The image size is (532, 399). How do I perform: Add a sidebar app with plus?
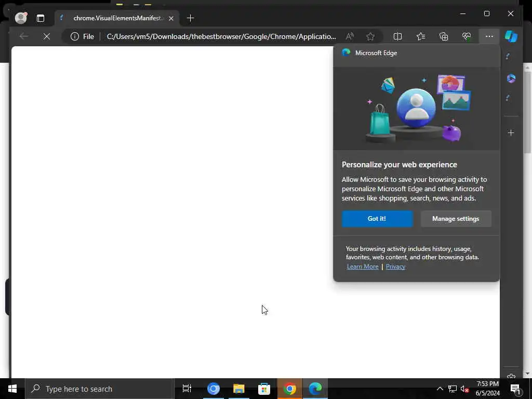click(511, 133)
